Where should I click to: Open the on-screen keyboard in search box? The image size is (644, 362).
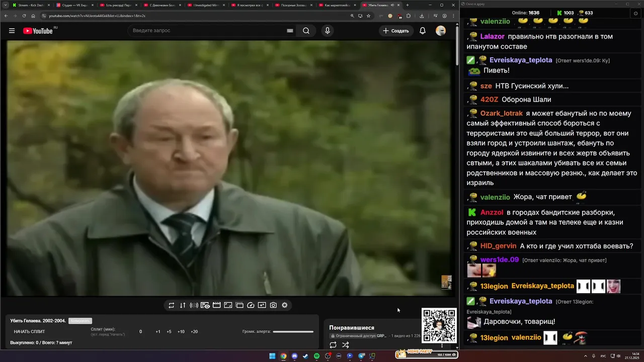point(290,31)
